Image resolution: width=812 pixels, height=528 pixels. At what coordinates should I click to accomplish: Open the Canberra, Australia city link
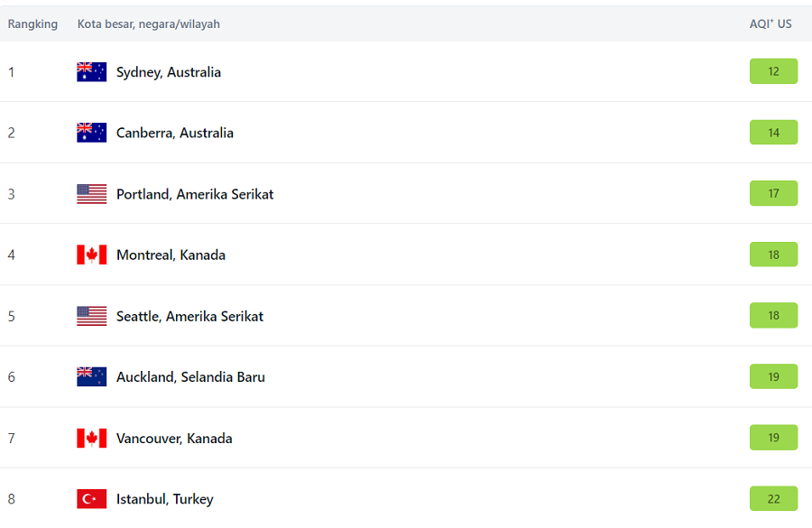pyautogui.click(x=174, y=133)
